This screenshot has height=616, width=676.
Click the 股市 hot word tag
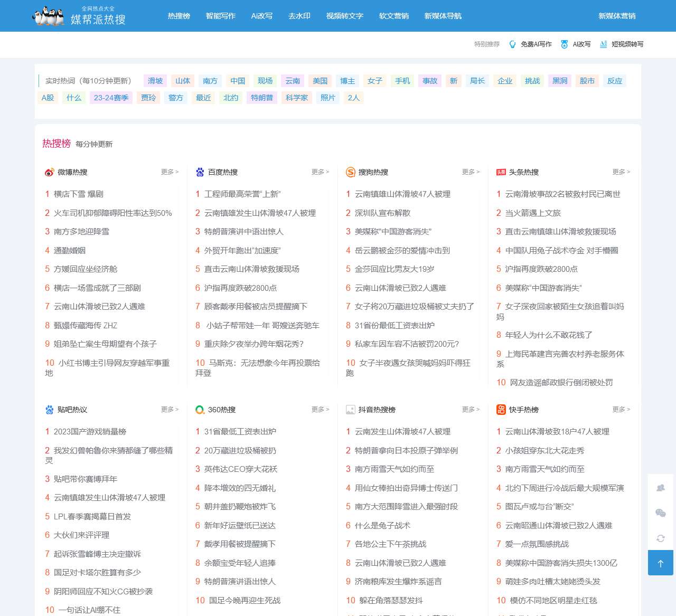click(x=587, y=81)
